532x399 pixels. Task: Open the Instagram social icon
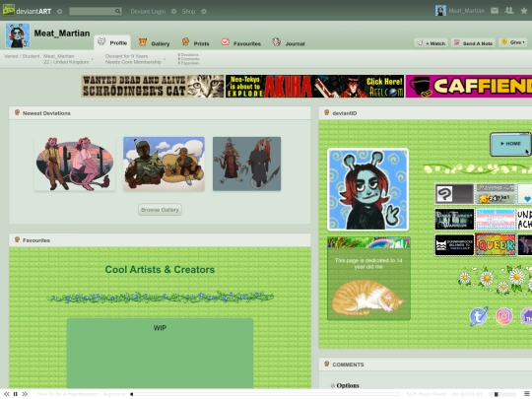pos(503,316)
